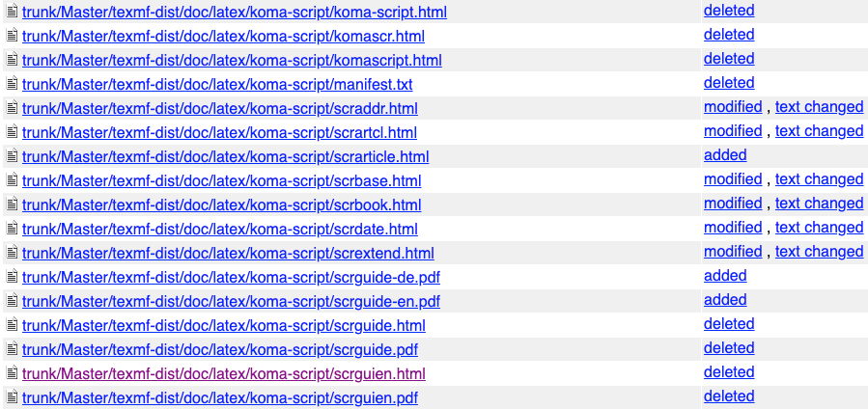
Task: Click 'modified' status for scrdate.html
Action: point(733,228)
